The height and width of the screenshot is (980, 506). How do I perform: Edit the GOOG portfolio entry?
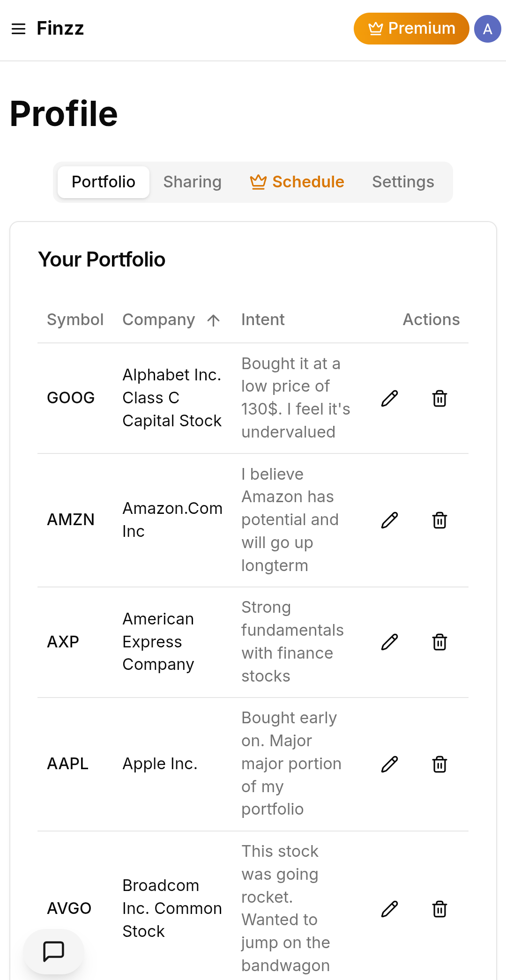click(x=389, y=398)
